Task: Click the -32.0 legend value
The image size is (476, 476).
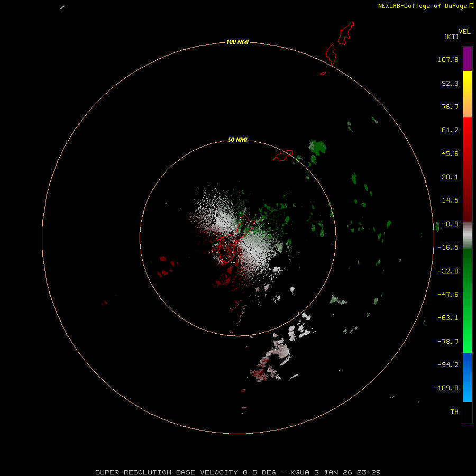Action: [x=448, y=271]
